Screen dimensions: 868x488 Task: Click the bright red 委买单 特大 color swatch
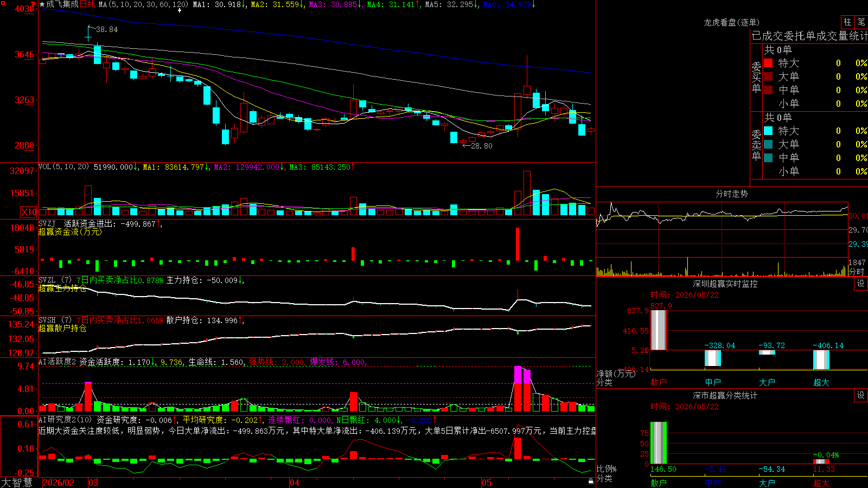coord(768,63)
